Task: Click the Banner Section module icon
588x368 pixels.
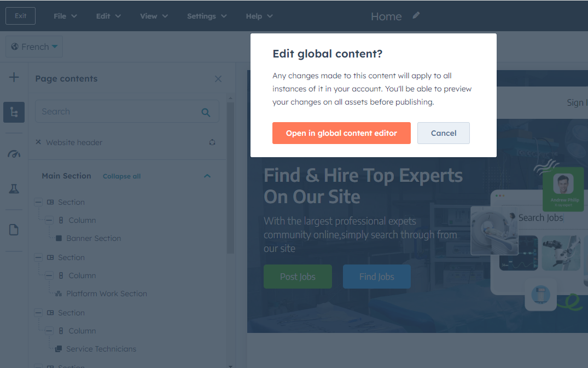Action: [59, 238]
